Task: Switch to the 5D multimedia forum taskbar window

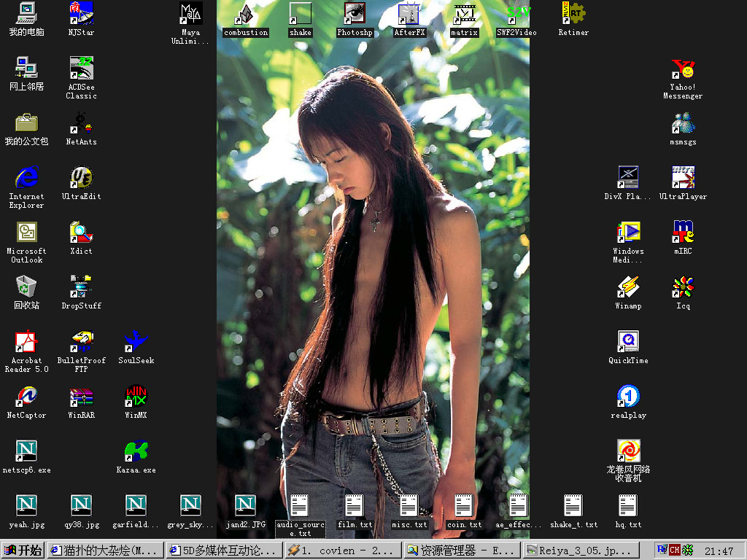Action: (x=224, y=551)
